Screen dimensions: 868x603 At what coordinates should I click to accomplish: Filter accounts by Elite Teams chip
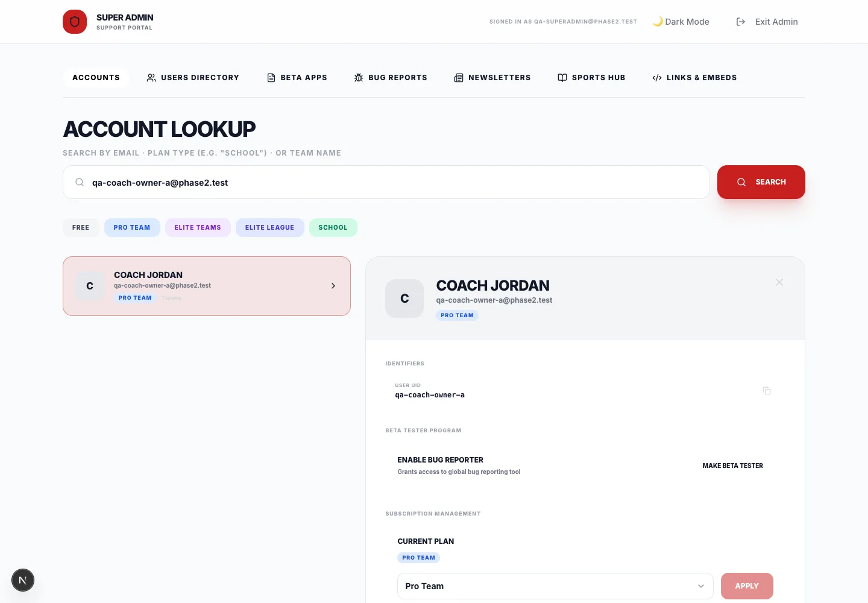pos(198,227)
